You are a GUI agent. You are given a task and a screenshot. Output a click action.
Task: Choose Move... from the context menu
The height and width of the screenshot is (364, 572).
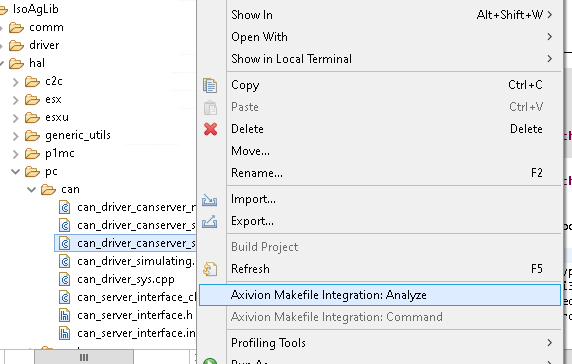[380, 151]
